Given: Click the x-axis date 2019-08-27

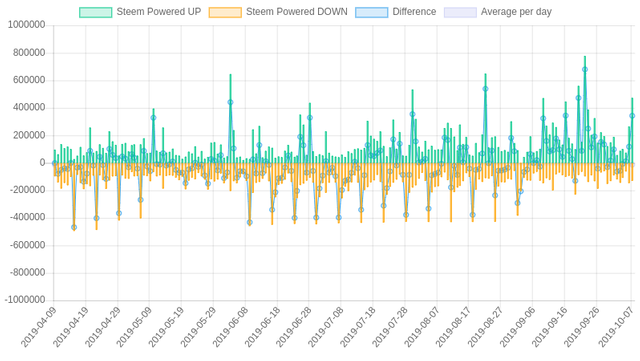Looking at the screenshot, I should 486,327.
